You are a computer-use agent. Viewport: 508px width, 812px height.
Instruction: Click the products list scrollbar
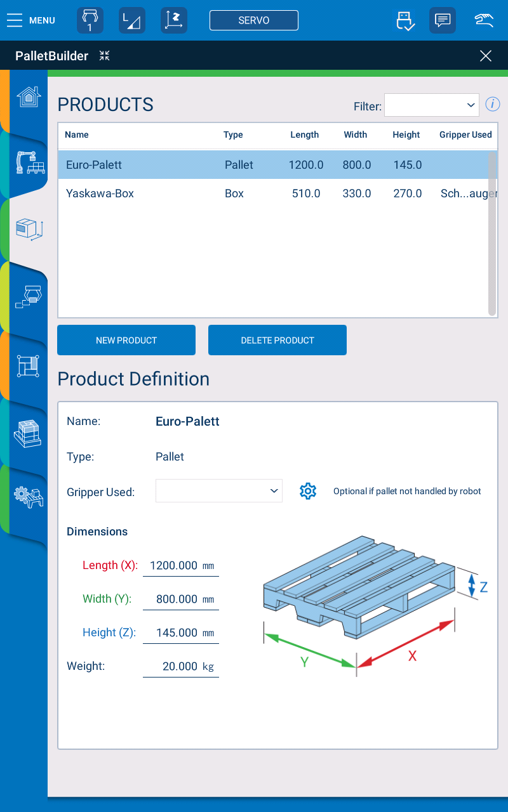(492, 233)
